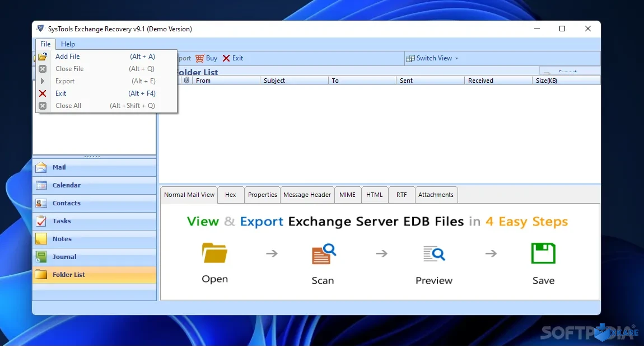Click the Exit toolbar button

click(x=233, y=58)
